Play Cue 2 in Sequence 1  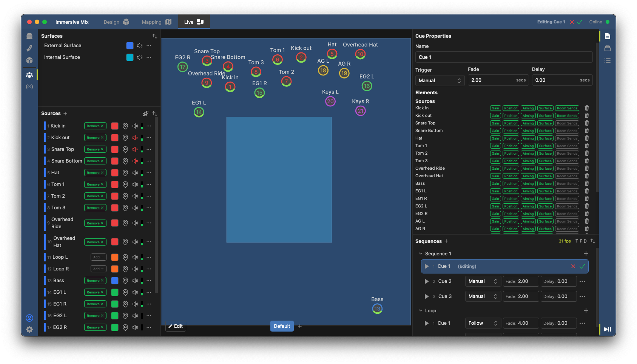(426, 281)
